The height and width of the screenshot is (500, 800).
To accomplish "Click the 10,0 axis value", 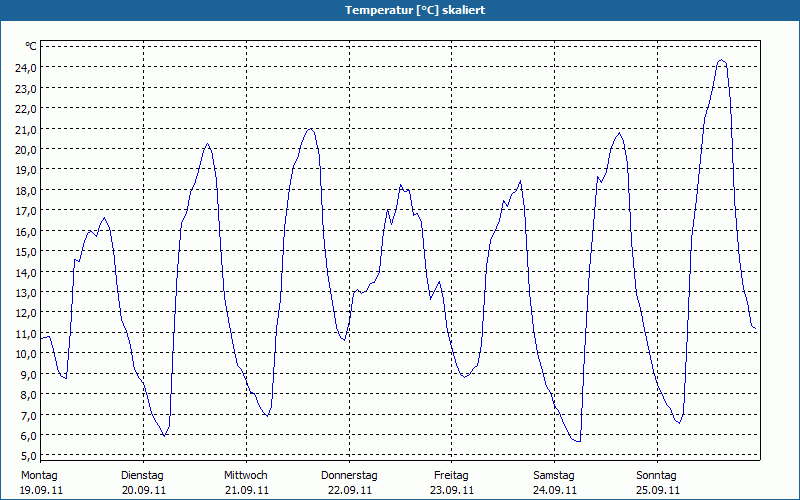I will point(26,354).
